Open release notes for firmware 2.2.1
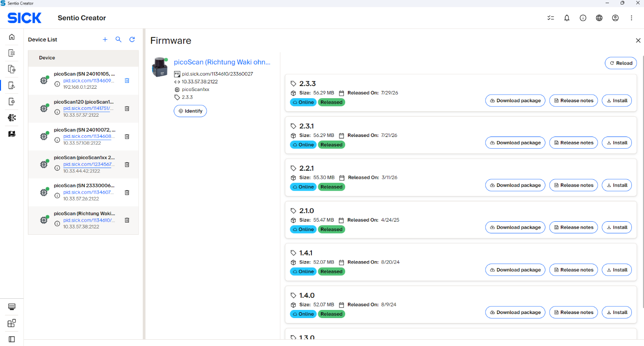This screenshot has height=346, width=644. (x=573, y=185)
